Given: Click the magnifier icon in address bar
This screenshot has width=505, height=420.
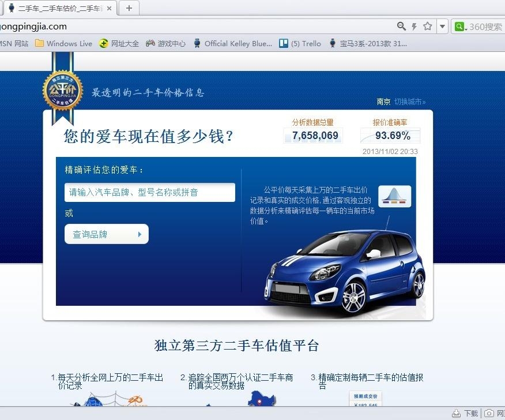Looking at the screenshot, I should coord(401,27).
